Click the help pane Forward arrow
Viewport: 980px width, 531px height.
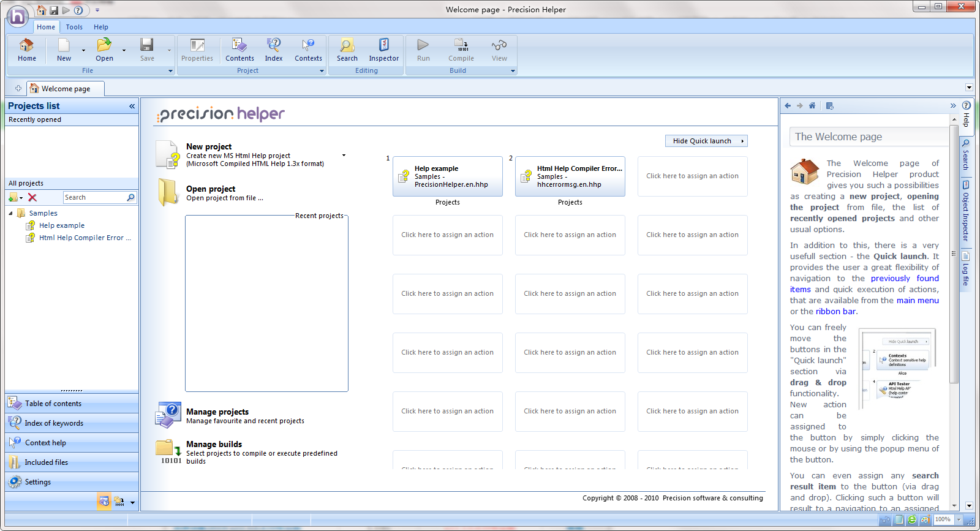(x=800, y=106)
